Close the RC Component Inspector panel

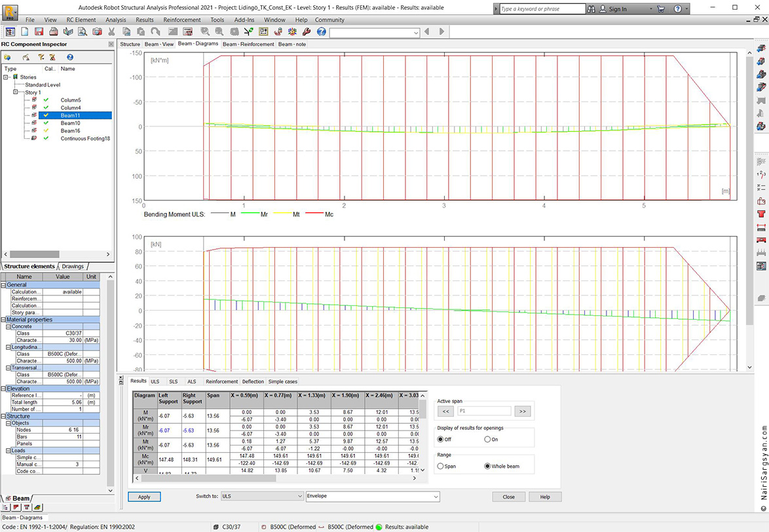(111, 44)
